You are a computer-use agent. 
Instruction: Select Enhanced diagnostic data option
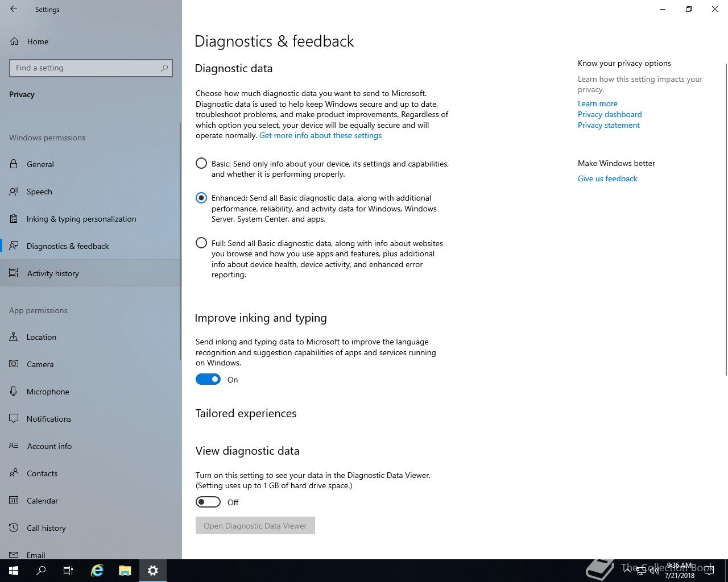tap(201, 198)
